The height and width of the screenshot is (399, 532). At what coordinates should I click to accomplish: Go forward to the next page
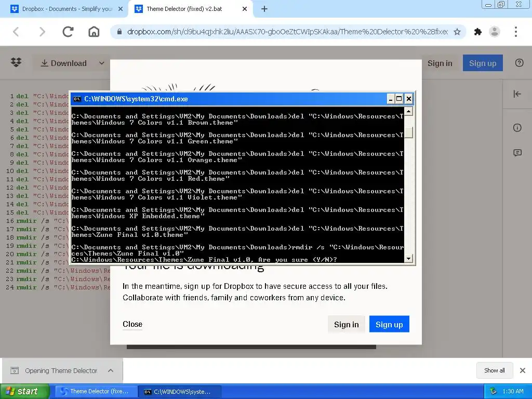(x=42, y=32)
